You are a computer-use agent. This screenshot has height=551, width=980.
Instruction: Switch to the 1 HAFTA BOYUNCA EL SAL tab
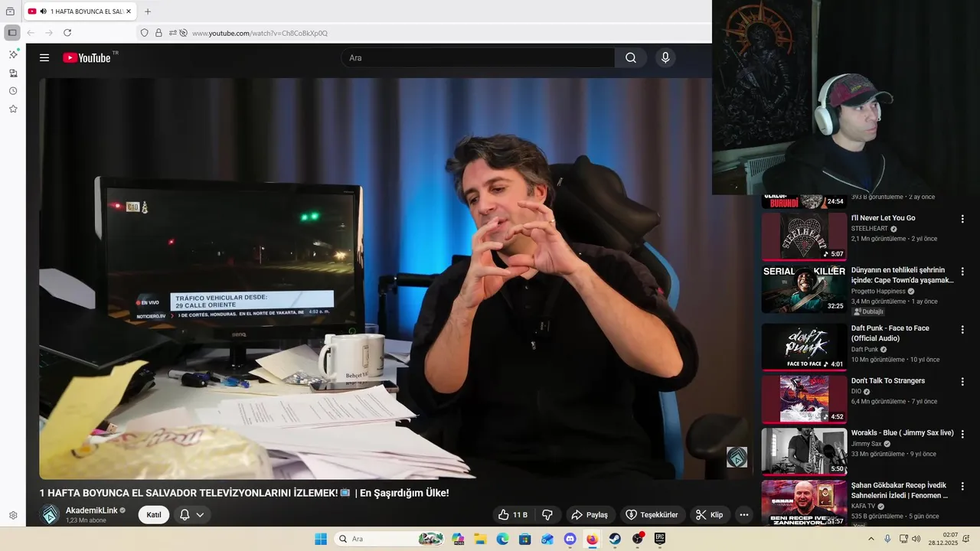[80, 11]
